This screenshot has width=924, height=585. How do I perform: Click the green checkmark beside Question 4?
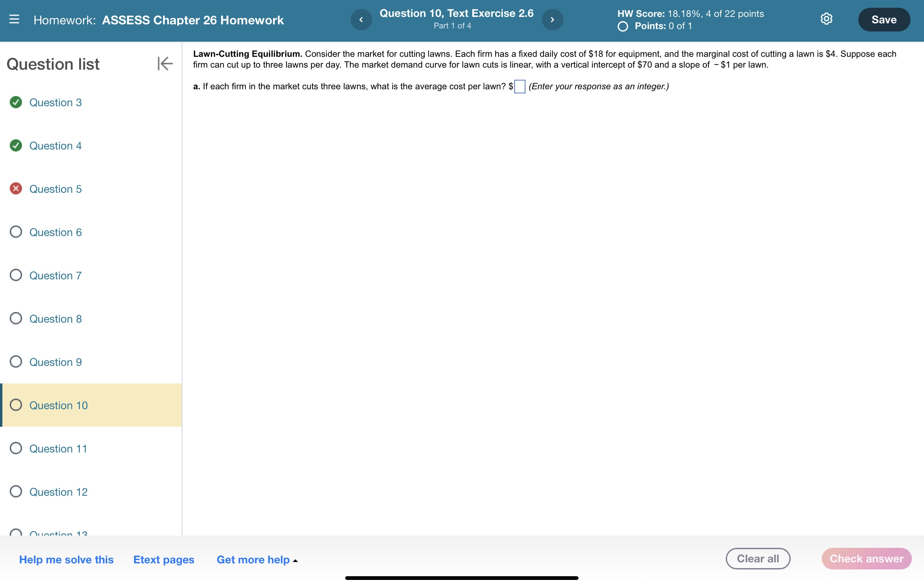[16, 145]
